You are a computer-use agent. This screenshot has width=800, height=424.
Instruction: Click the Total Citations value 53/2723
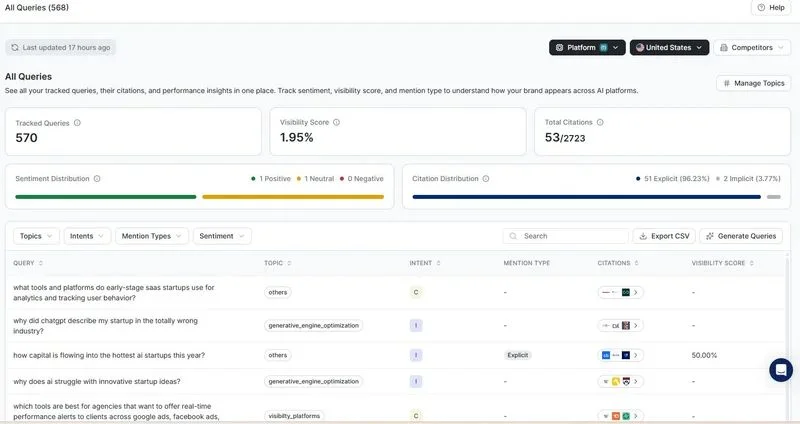565,138
